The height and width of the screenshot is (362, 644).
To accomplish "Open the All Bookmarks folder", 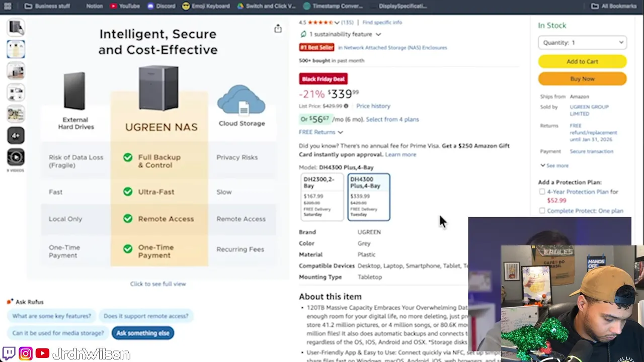I will (x=614, y=6).
